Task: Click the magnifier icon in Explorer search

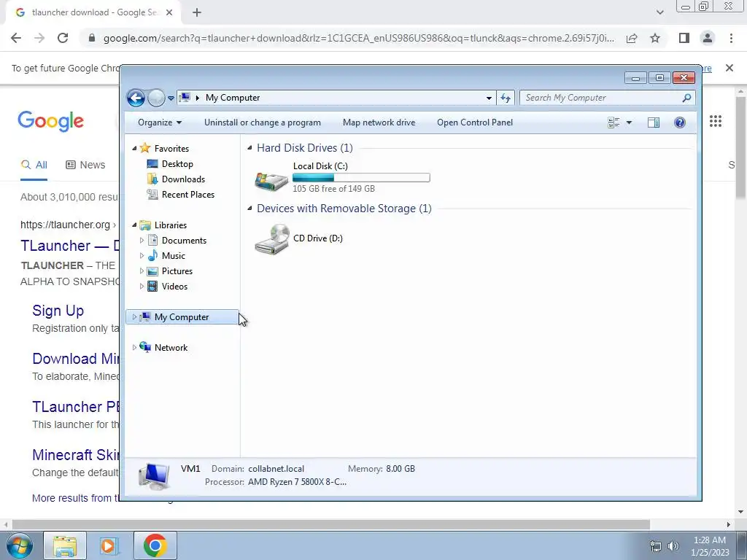Action: (686, 98)
